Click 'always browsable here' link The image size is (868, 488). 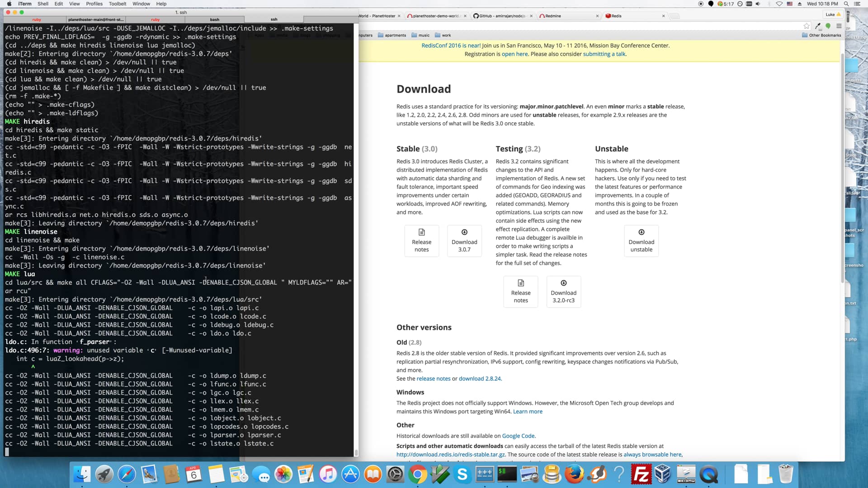pos(652,455)
